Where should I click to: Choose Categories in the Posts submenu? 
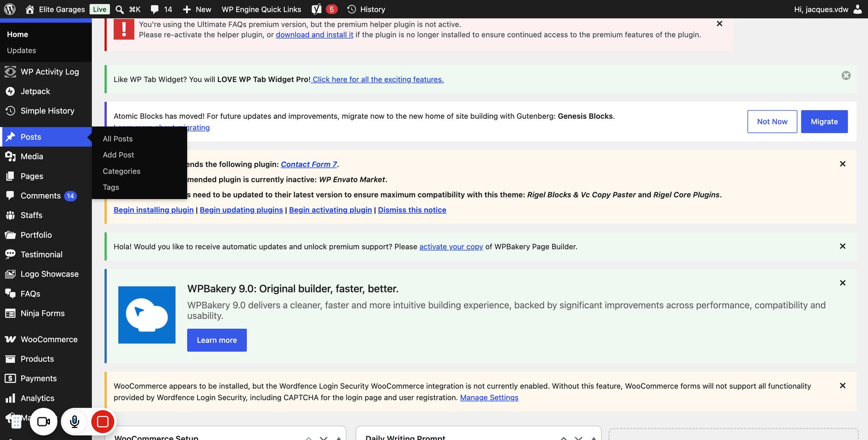tap(122, 171)
